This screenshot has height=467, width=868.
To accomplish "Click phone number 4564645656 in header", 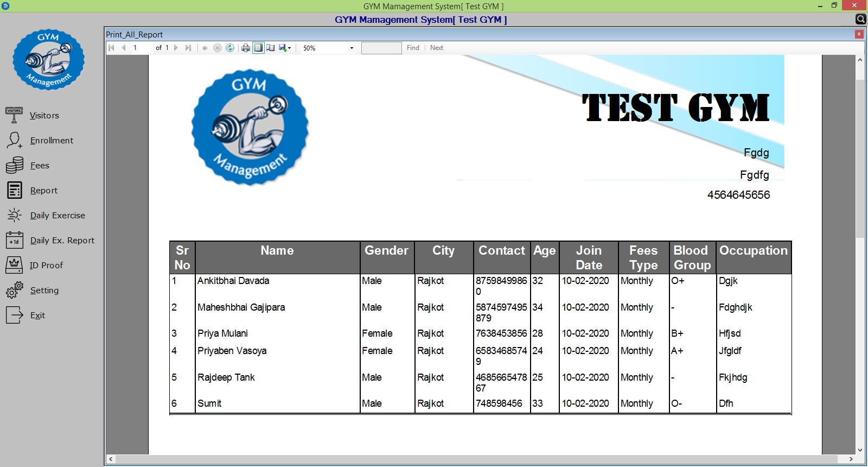I will [738, 195].
